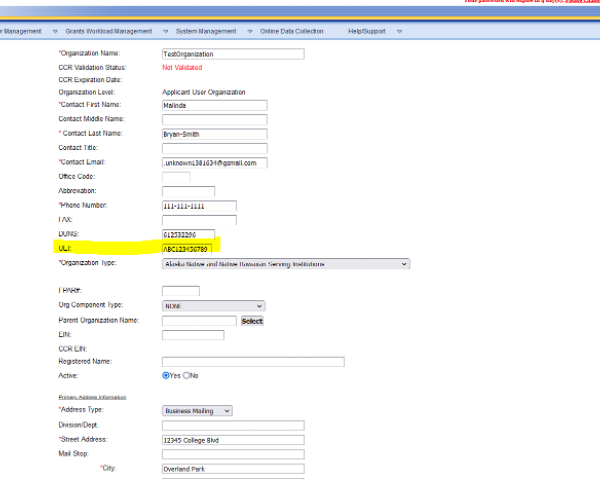
Task: Click the Contact First Name field
Action: pyautogui.click(x=214, y=105)
